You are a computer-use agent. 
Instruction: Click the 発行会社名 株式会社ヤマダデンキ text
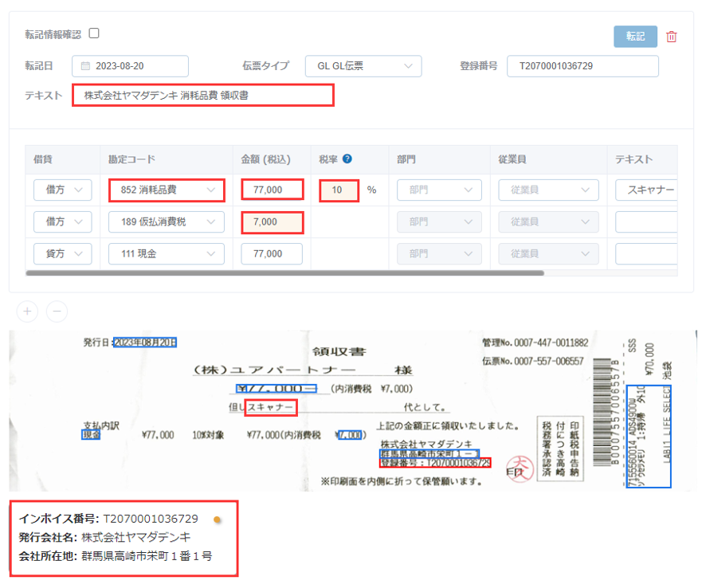pos(104,537)
